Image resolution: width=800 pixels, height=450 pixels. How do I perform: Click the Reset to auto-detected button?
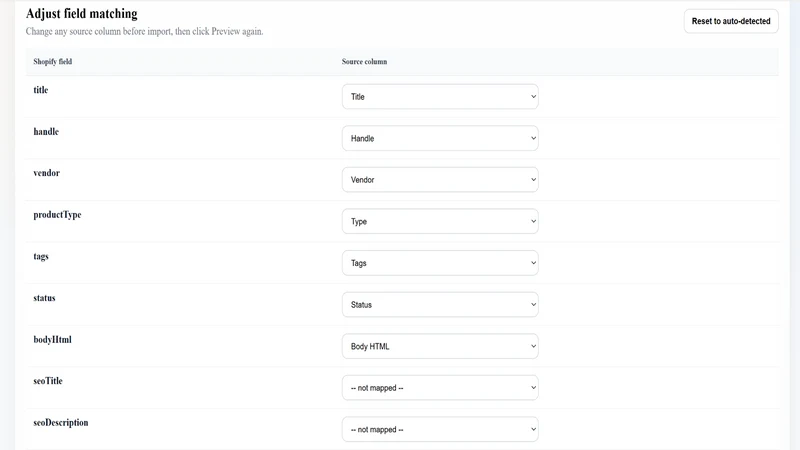point(731,21)
